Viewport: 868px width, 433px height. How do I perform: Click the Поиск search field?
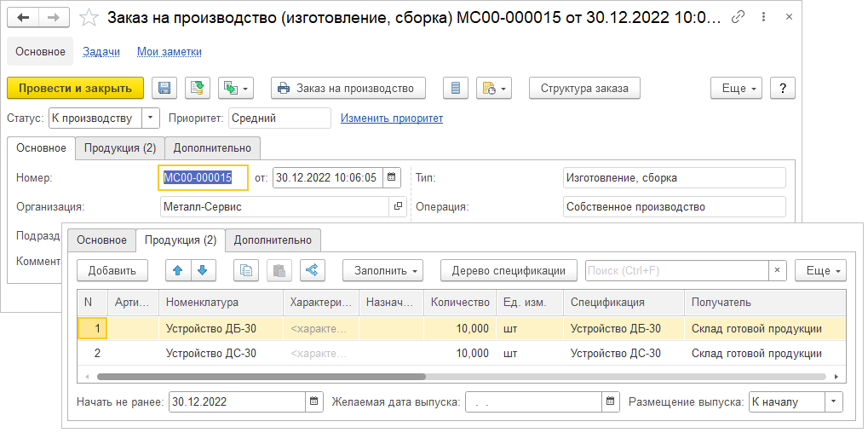click(x=677, y=270)
